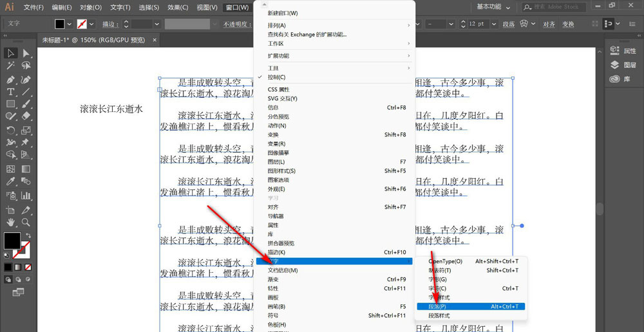644x332 pixels.
Task: Click the 对齐 link in control bar
Action: 549,24
